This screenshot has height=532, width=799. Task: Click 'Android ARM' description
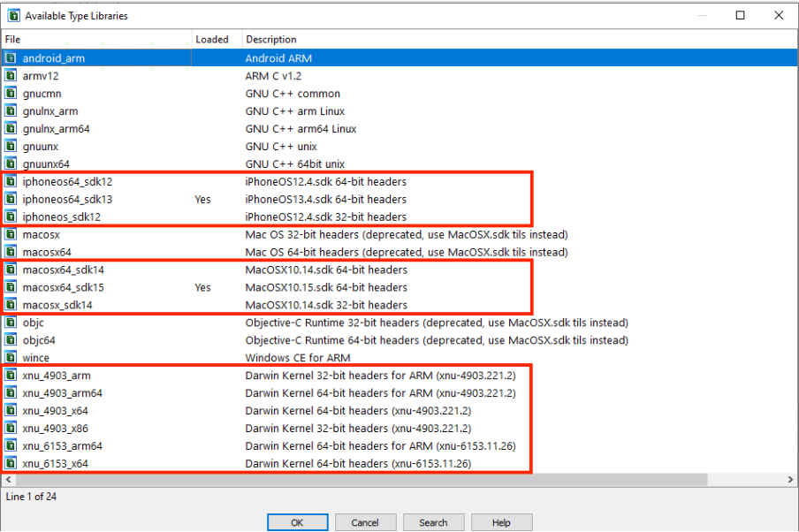pos(278,58)
